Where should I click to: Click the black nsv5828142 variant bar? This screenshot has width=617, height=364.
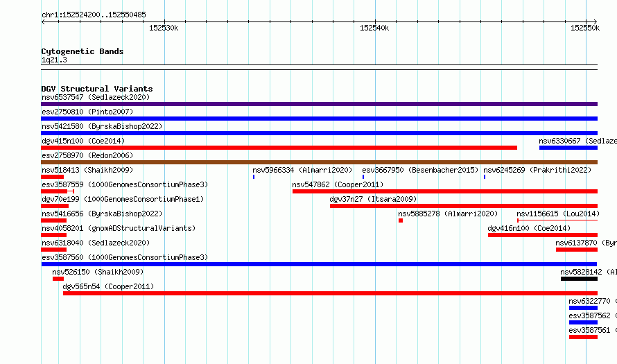[580, 279]
